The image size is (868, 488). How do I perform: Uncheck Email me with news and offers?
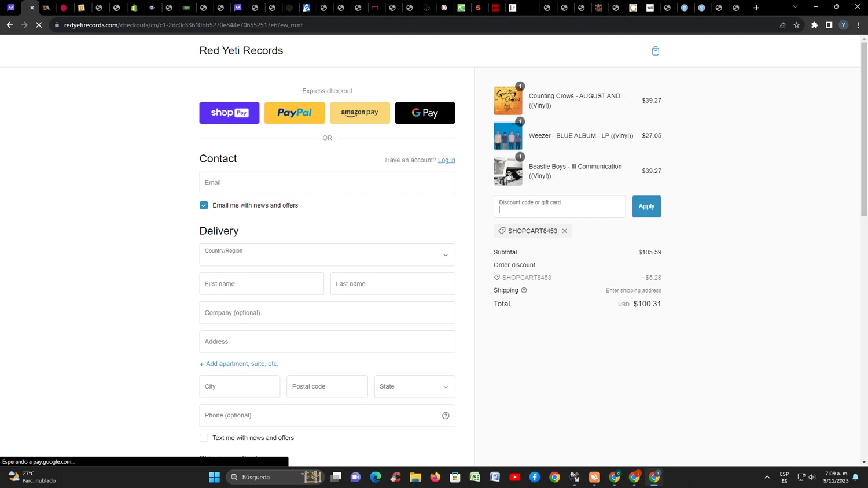click(x=204, y=205)
